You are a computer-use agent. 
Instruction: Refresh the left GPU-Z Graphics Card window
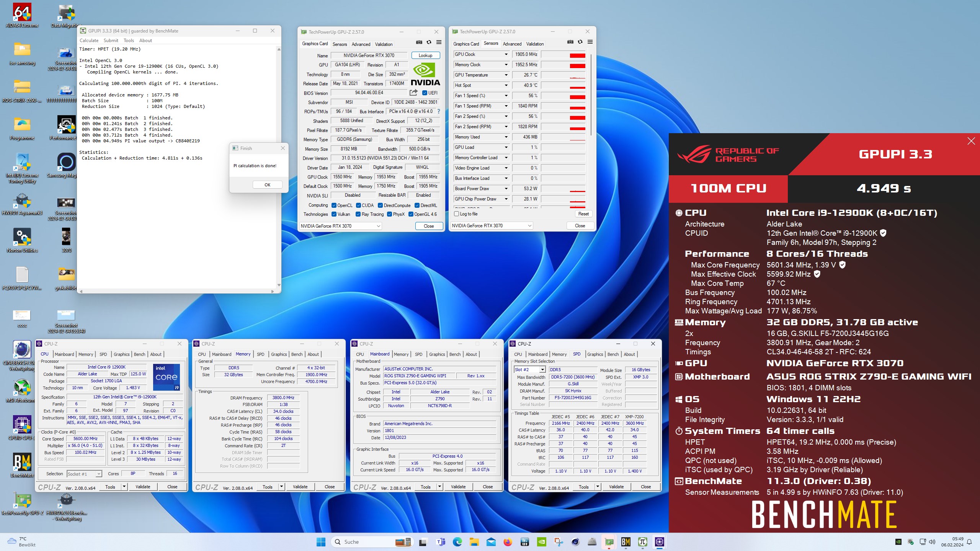(x=429, y=42)
